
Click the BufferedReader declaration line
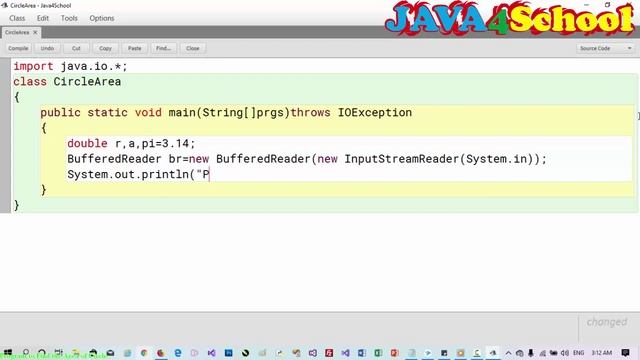(307, 159)
